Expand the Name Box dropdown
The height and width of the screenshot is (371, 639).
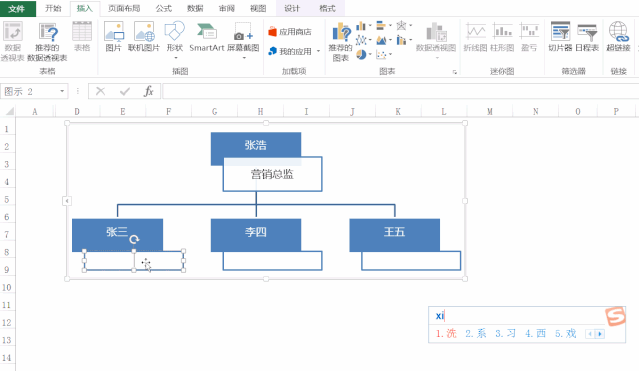click(x=62, y=91)
